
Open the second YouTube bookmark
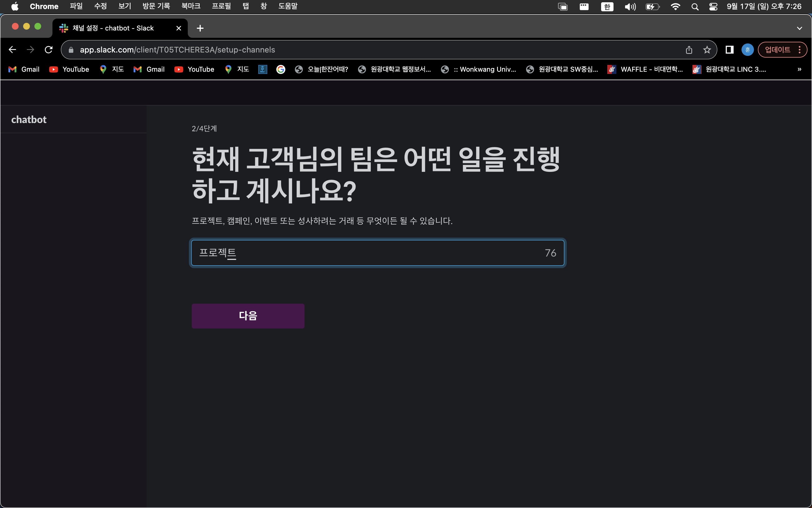pos(194,69)
